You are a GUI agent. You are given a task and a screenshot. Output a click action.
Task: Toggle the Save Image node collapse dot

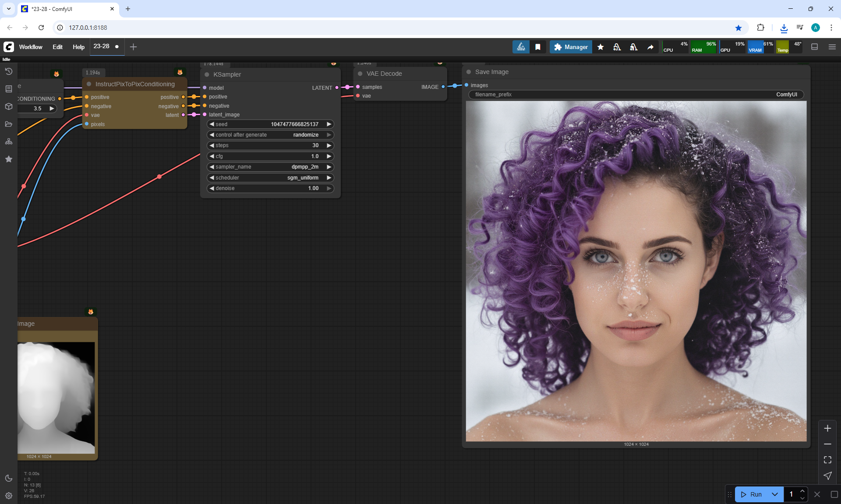coord(469,72)
